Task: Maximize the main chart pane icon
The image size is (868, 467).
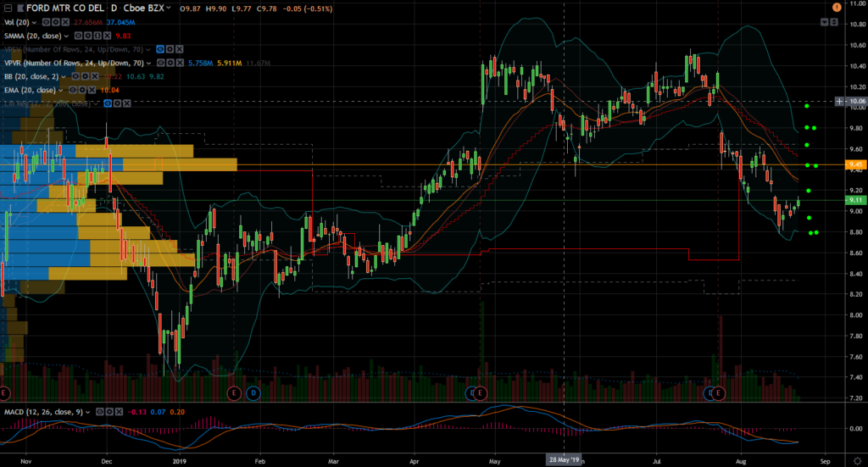Action: pyautogui.click(x=834, y=22)
